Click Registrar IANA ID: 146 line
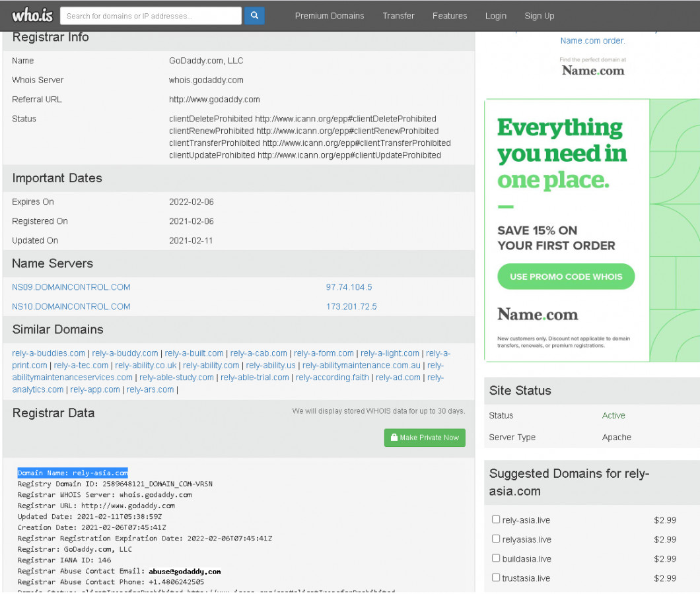Viewport: 700px width, 594px height. pos(64,560)
